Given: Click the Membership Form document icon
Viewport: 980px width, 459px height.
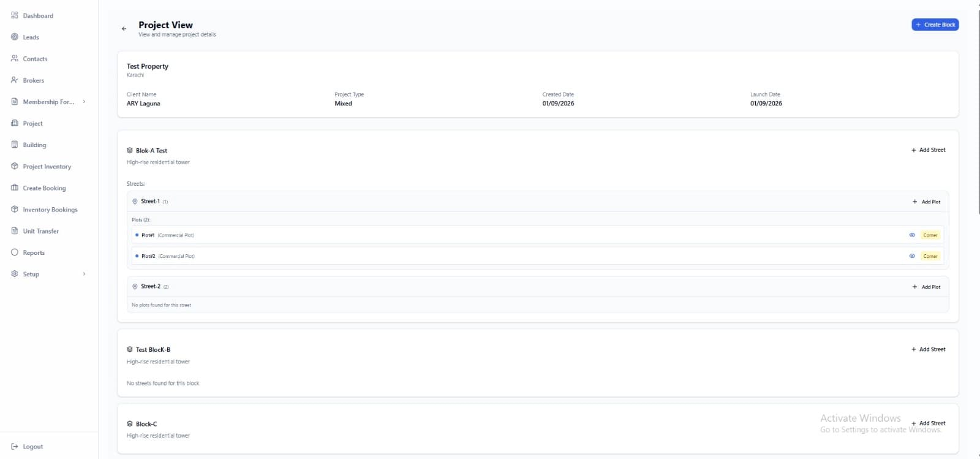Looking at the screenshot, I should (x=15, y=102).
